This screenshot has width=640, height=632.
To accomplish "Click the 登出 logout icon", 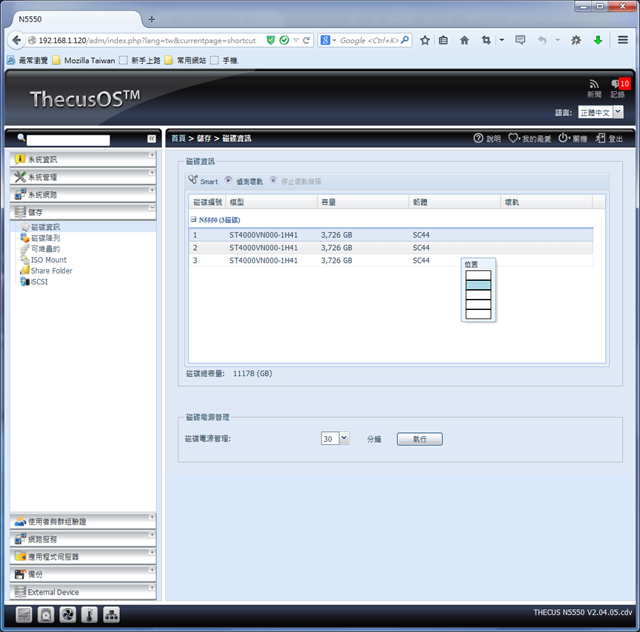I will pos(609,138).
